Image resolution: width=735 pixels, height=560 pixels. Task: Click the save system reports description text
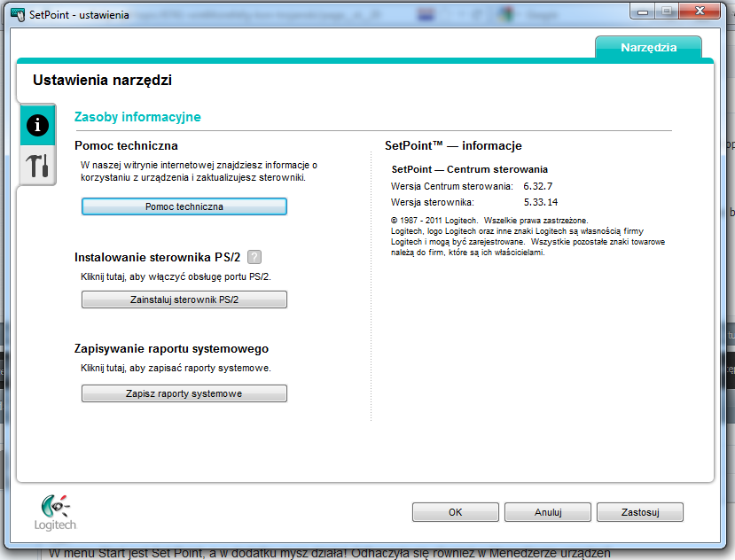click(176, 368)
